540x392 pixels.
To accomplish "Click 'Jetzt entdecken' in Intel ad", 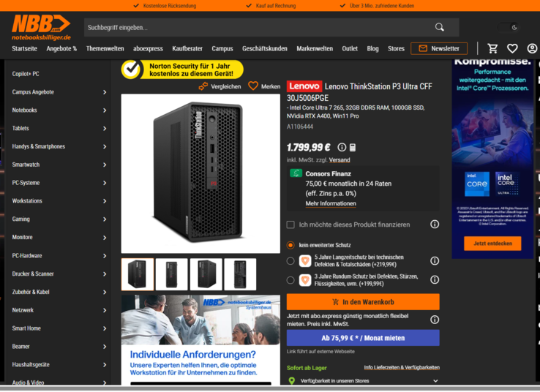I will tap(492, 244).
